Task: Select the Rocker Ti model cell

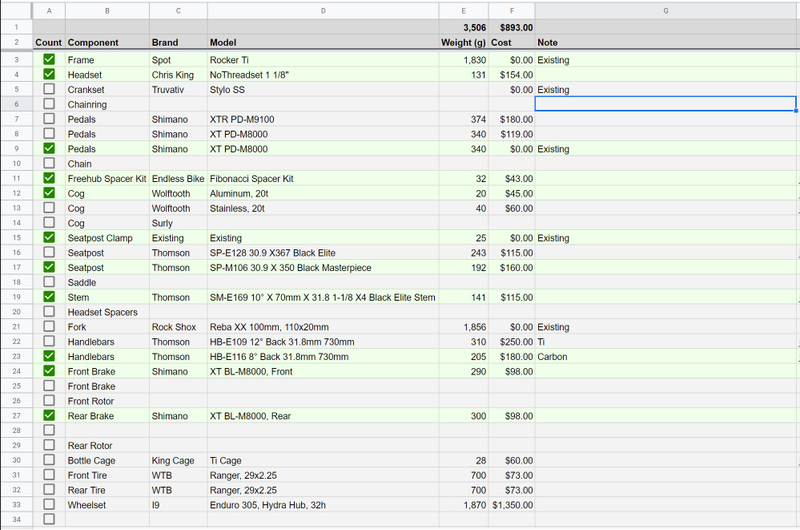Action: [x=323, y=60]
